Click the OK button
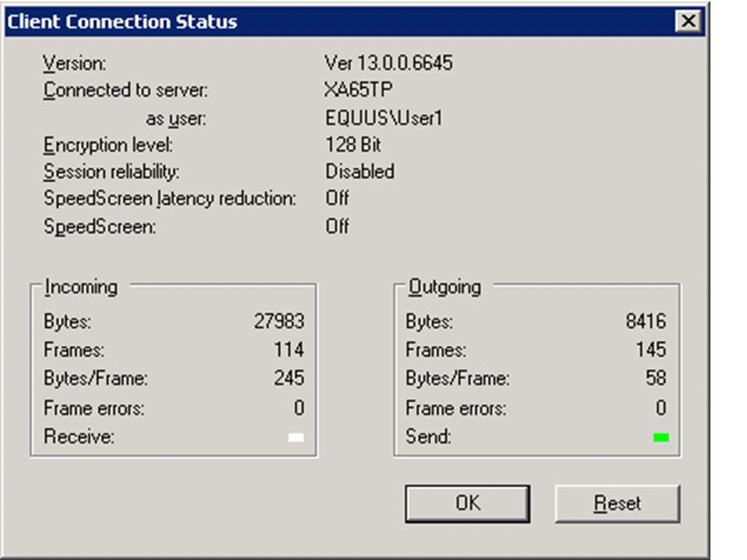Image resolution: width=747 pixels, height=560 pixels. 467,504
